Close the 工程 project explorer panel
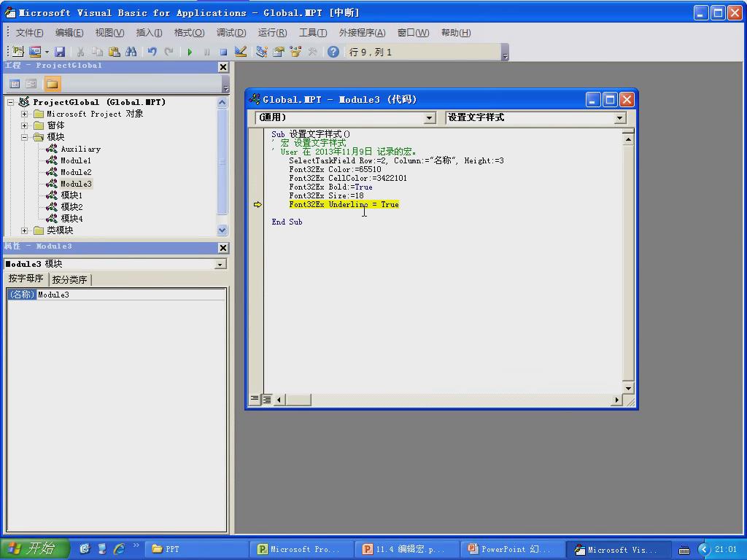747x560 pixels. [223, 67]
